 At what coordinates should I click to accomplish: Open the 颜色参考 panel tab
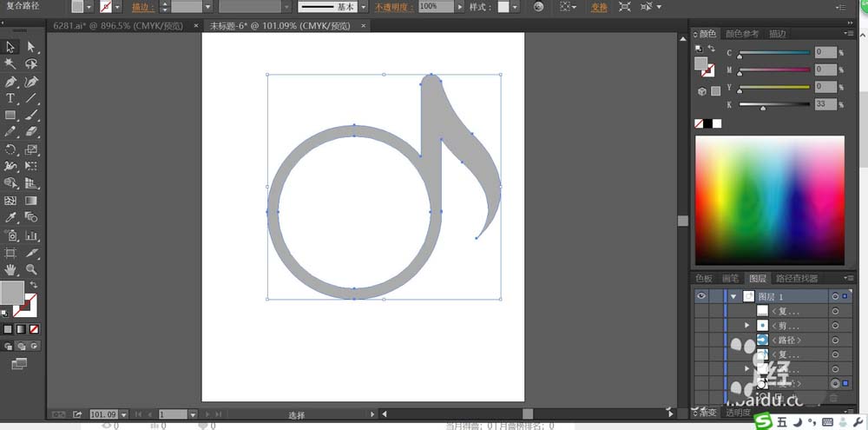[742, 34]
